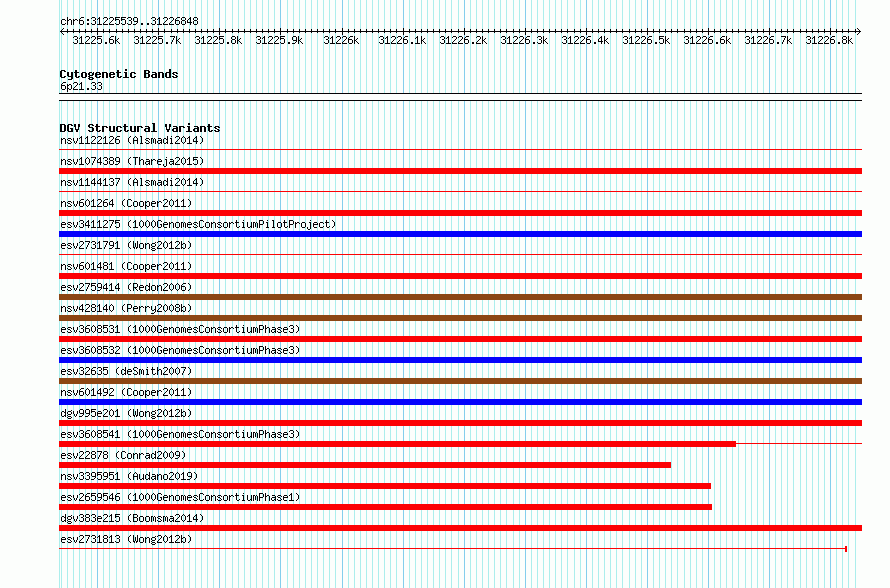890x588 pixels.
Task: Select the nsv601492 blue variant bar
Action: click(x=460, y=402)
